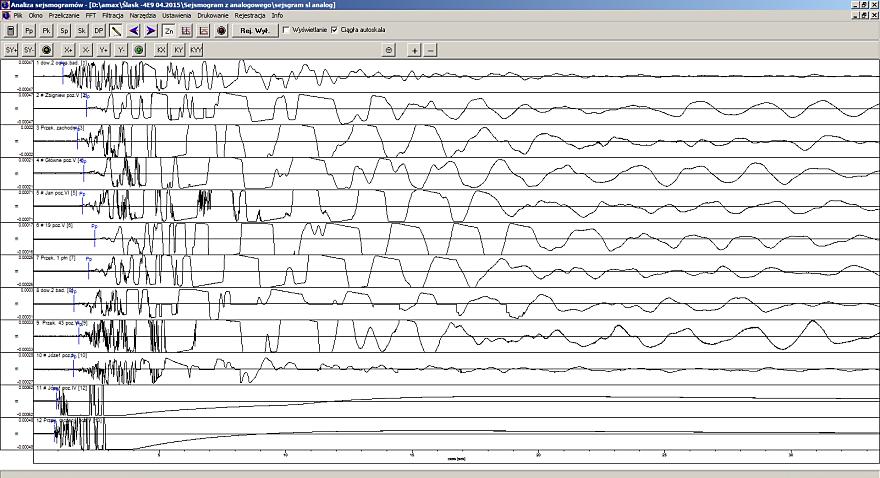880x478 pixels.
Task: Click the plus button in second toolbar
Action: click(414, 50)
